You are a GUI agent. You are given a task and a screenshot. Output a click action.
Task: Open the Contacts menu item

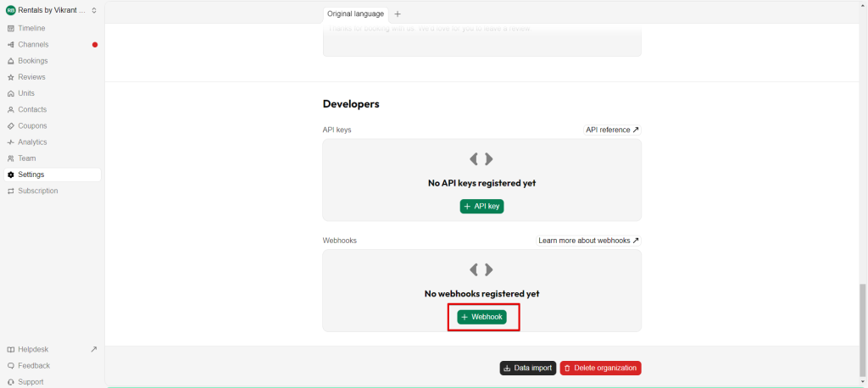32,109
